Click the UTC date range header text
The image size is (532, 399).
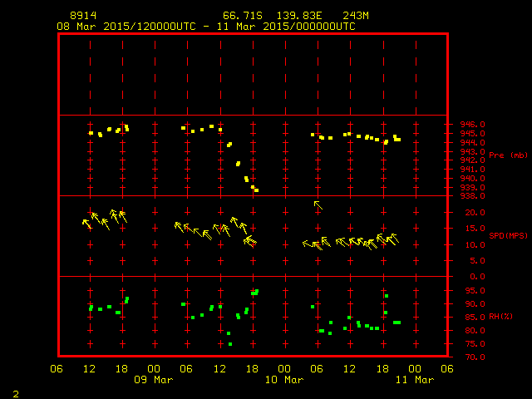click(x=205, y=27)
